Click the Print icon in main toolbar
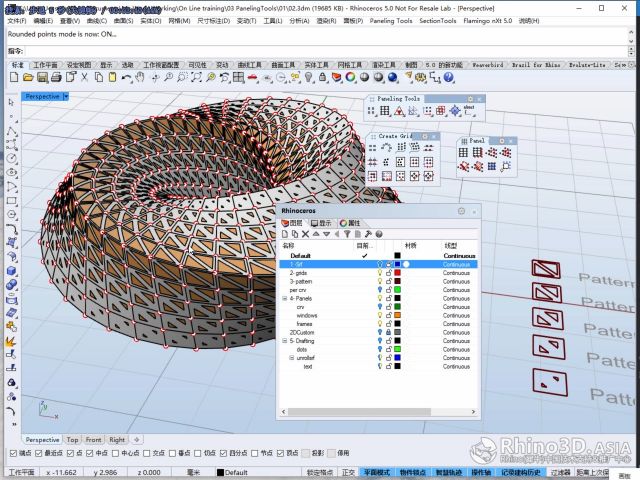 tap(56, 77)
